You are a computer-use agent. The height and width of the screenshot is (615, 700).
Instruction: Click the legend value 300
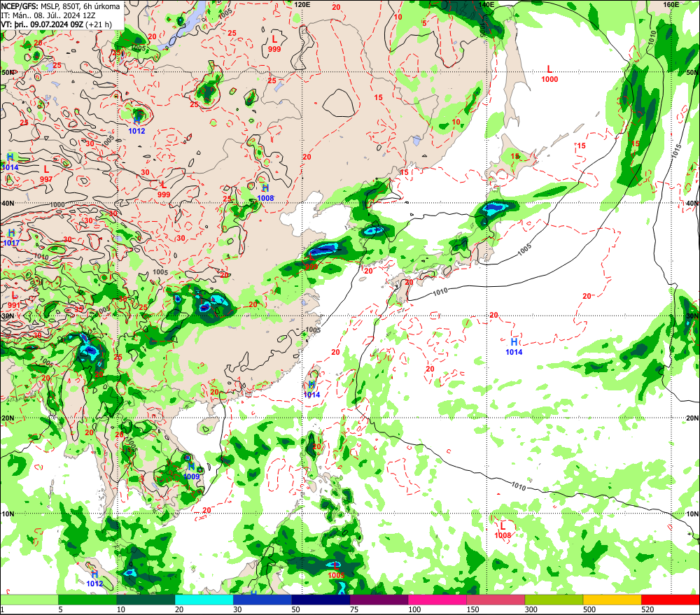[x=531, y=609]
